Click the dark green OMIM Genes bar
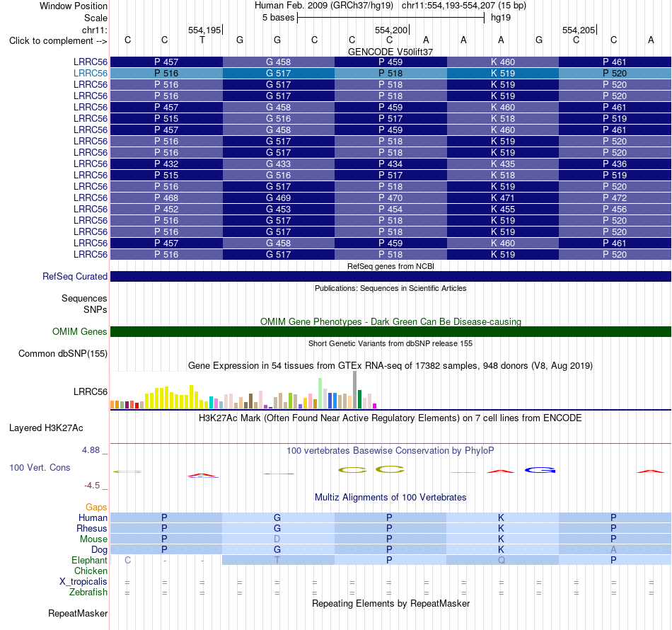 point(390,331)
